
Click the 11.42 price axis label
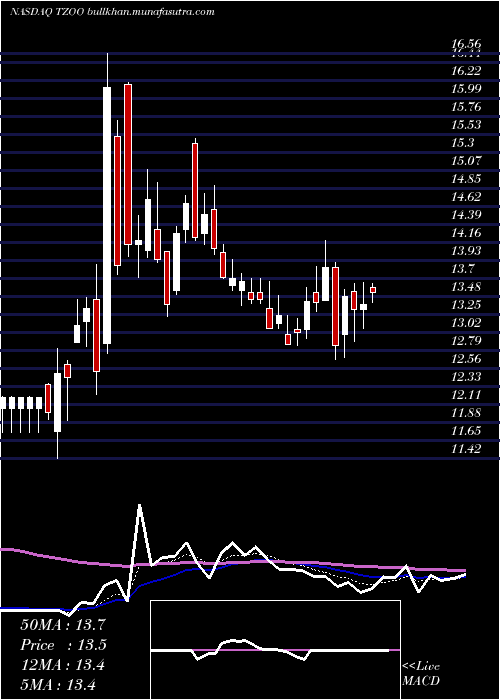(466, 449)
